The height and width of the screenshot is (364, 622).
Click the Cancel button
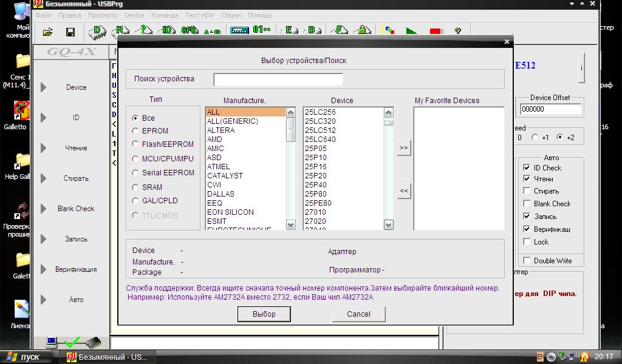tap(358, 314)
